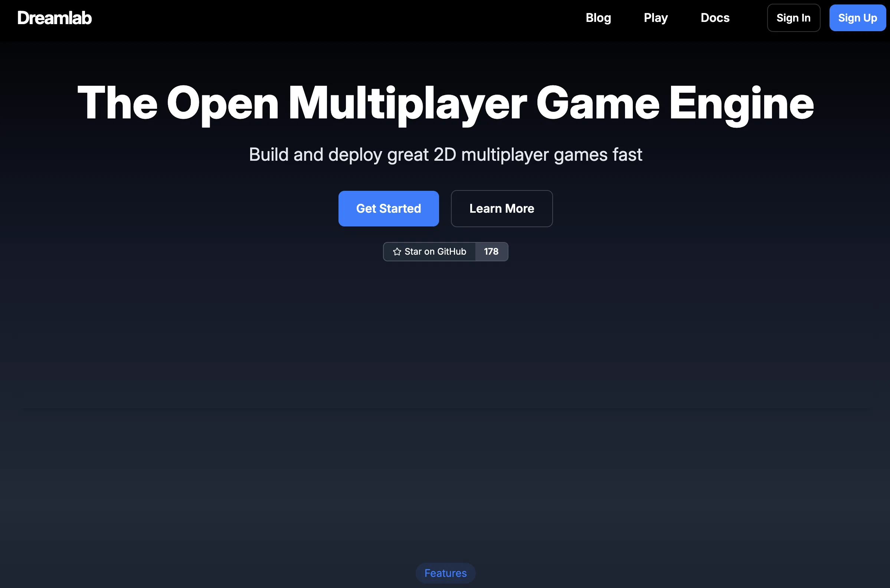Image resolution: width=890 pixels, height=588 pixels.
Task: Open the Dreamlab logo home link
Action: 54,18
